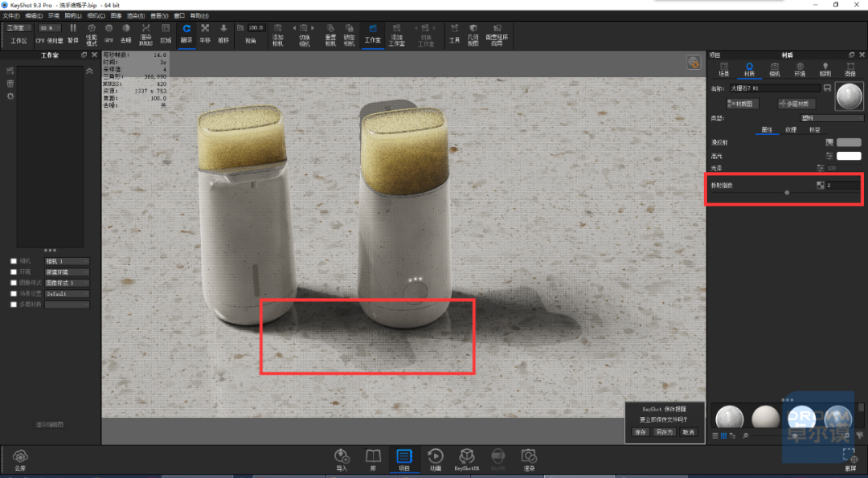868x478 pixels.
Task: Enable the 相机 checkbox in studio panel
Action: (x=14, y=261)
